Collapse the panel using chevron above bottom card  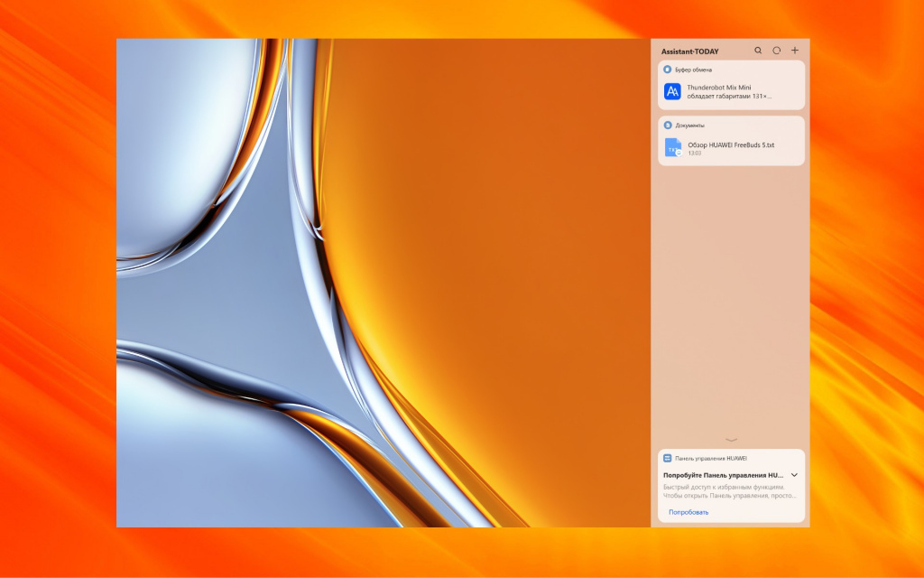point(731,440)
